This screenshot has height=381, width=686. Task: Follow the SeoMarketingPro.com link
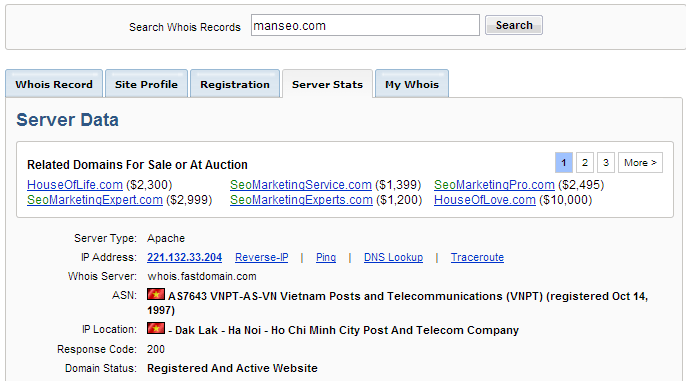(494, 185)
